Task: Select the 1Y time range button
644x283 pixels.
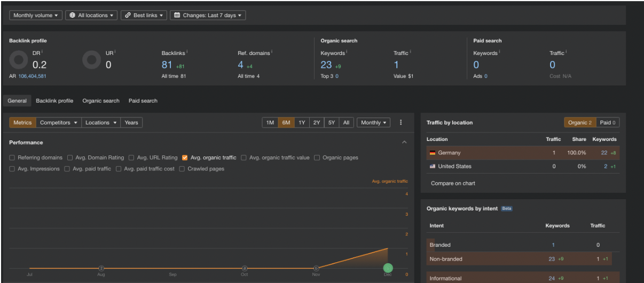Action: pyautogui.click(x=302, y=123)
